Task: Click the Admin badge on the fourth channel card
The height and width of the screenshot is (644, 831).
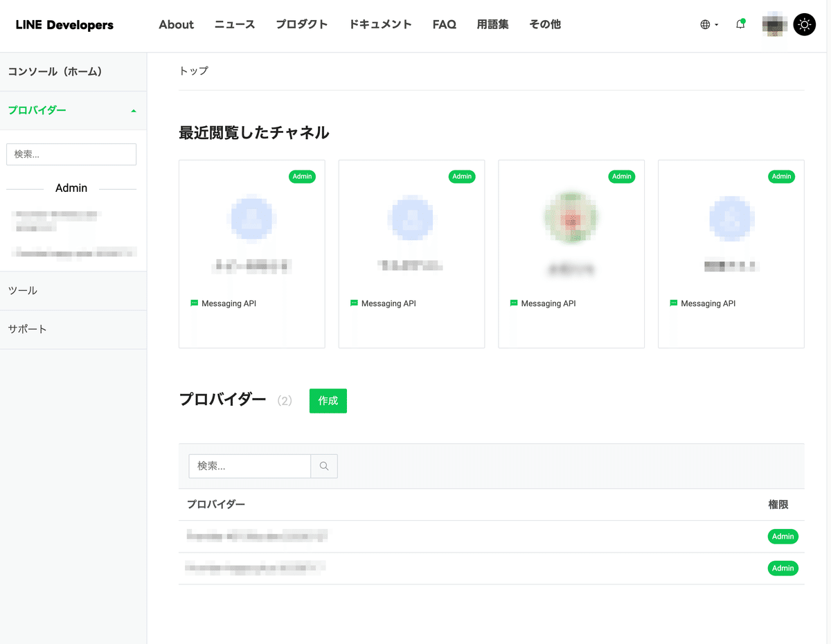Action: [x=781, y=177]
